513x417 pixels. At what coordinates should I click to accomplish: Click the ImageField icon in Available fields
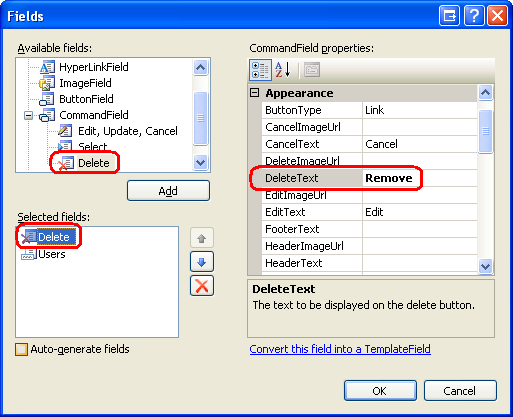(x=47, y=83)
